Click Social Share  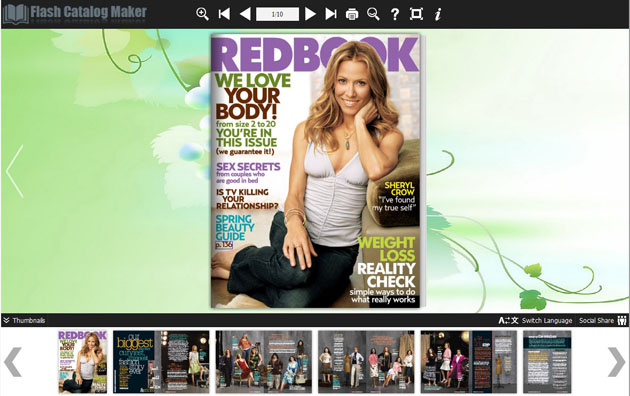(x=596, y=320)
